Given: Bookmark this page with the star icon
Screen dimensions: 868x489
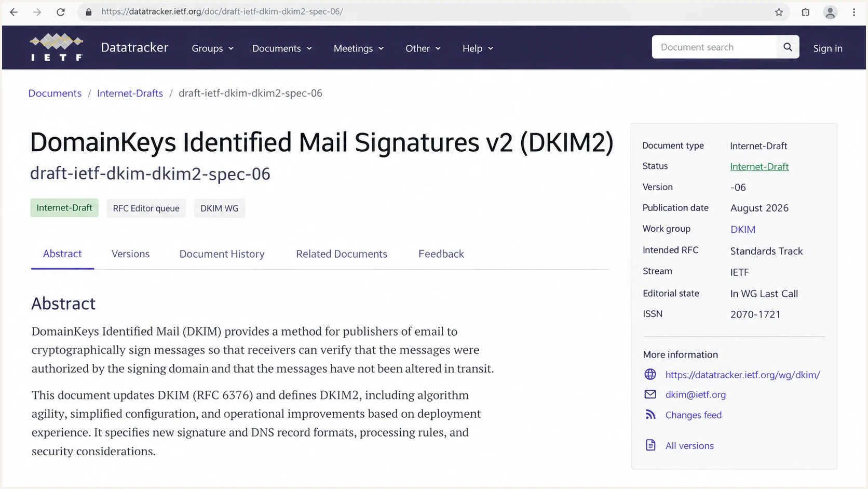Looking at the screenshot, I should pos(779,12).
